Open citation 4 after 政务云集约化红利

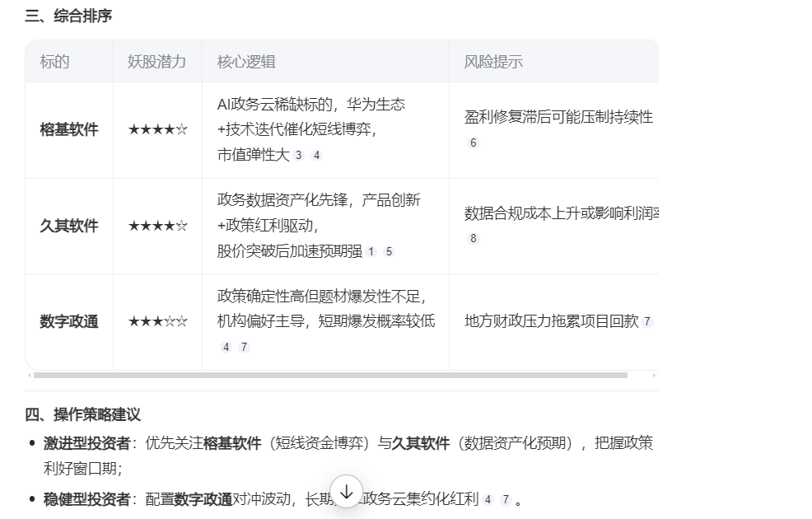pyautogui.click(x=488, y=500)
